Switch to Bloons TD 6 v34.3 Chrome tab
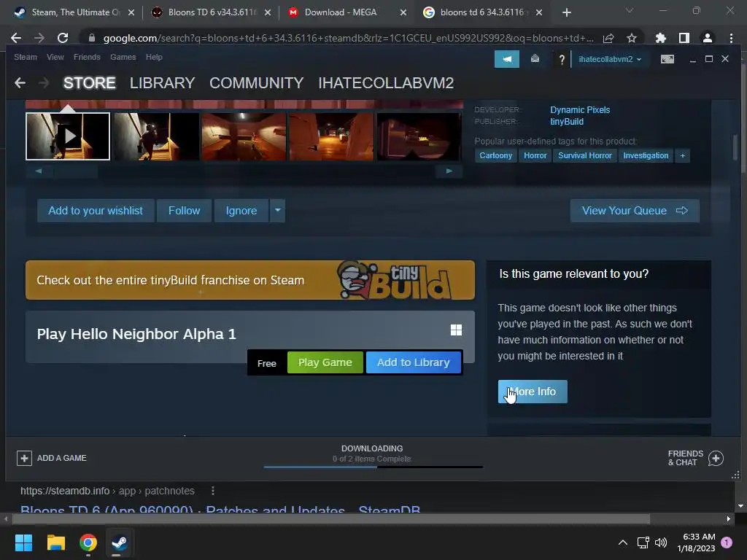The width and height of the screenshot is (747, 560). pyautogui.click(x=209, y=12)
